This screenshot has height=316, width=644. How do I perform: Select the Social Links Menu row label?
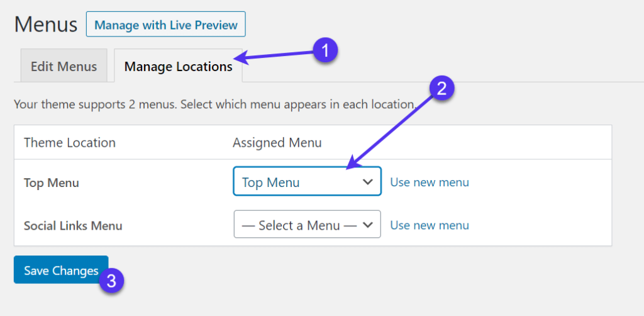point(73,225)
